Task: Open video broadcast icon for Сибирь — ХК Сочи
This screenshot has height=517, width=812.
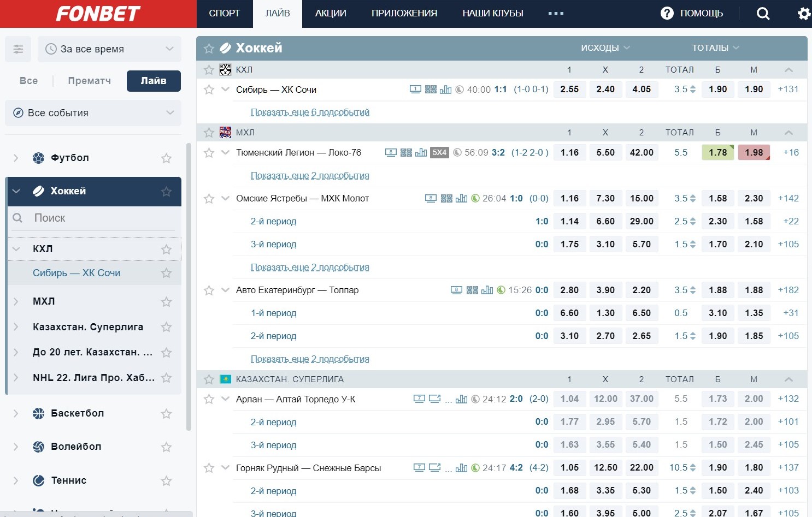Action: [x=415, y=90]
